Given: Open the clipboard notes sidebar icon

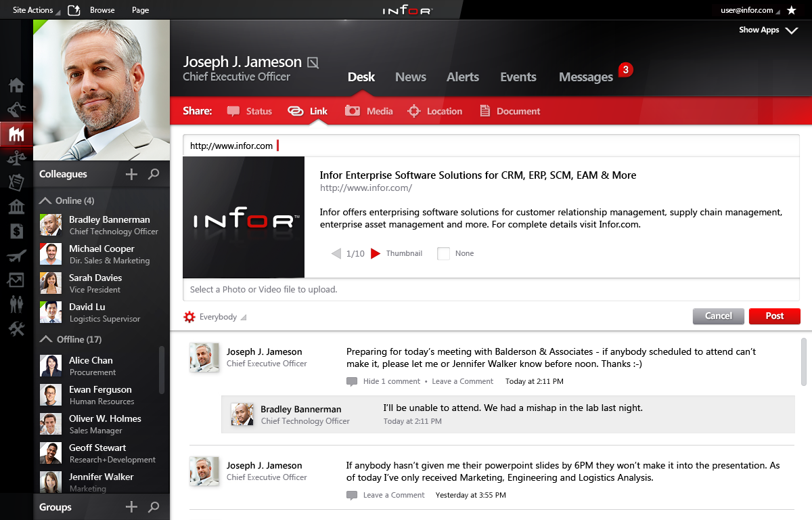Looking at the screenshot, I should tap(16, 182).
